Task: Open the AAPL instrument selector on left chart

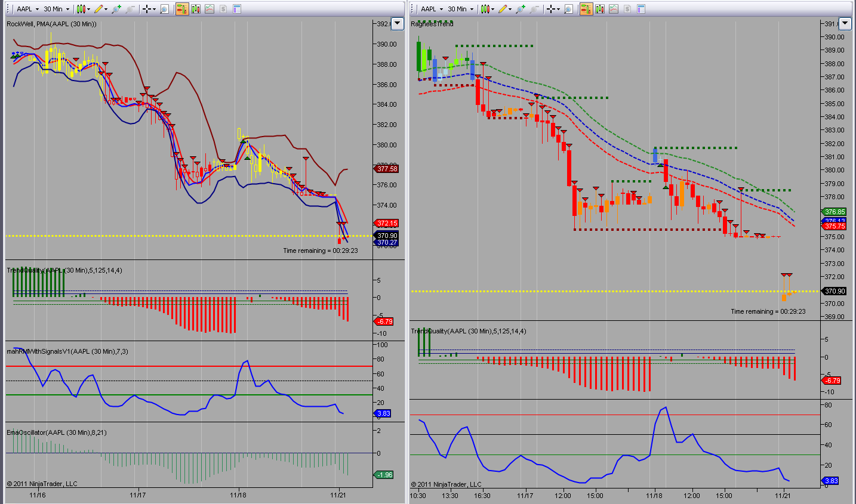Action: 27,9
